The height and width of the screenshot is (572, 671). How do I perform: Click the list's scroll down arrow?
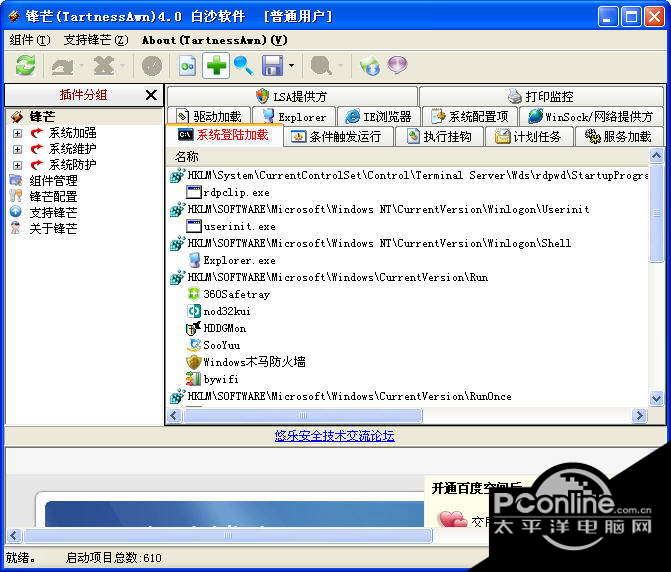pyautogui.click(x=656, y=399)
